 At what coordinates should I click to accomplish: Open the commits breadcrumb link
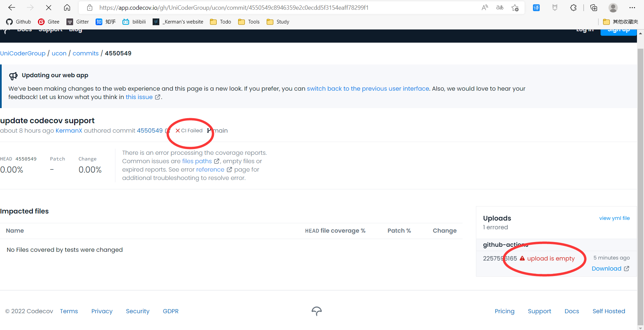86,53
